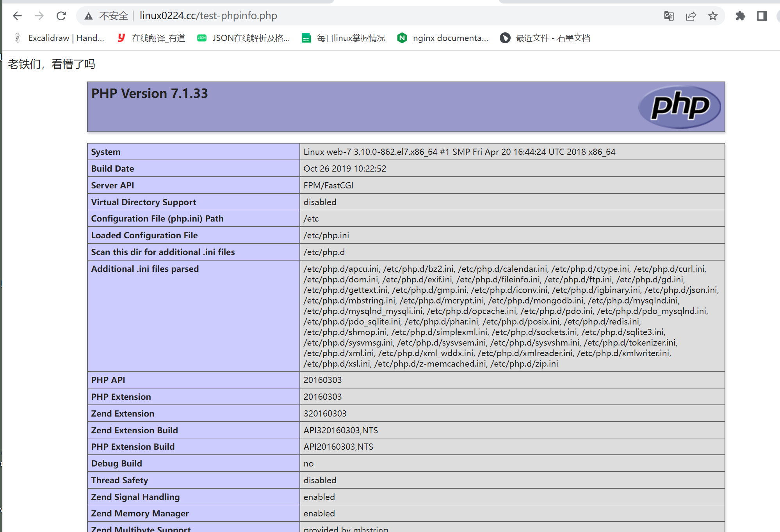Click the PHP Version 7.1.33 heading

(150, 94)
